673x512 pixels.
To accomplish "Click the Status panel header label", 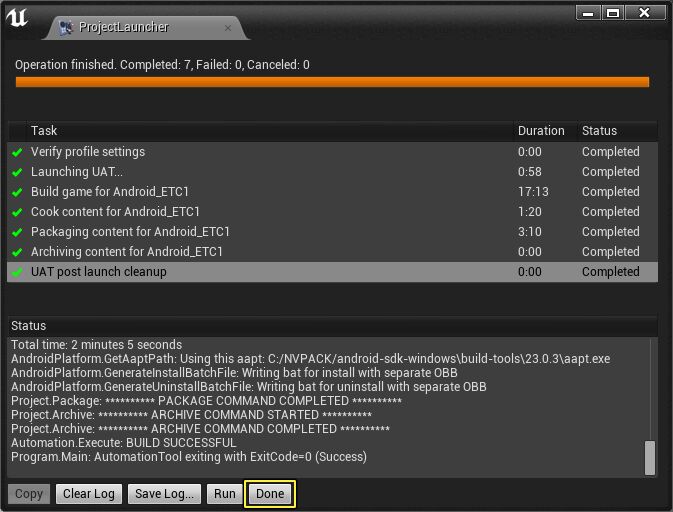I will click(28, 326).
